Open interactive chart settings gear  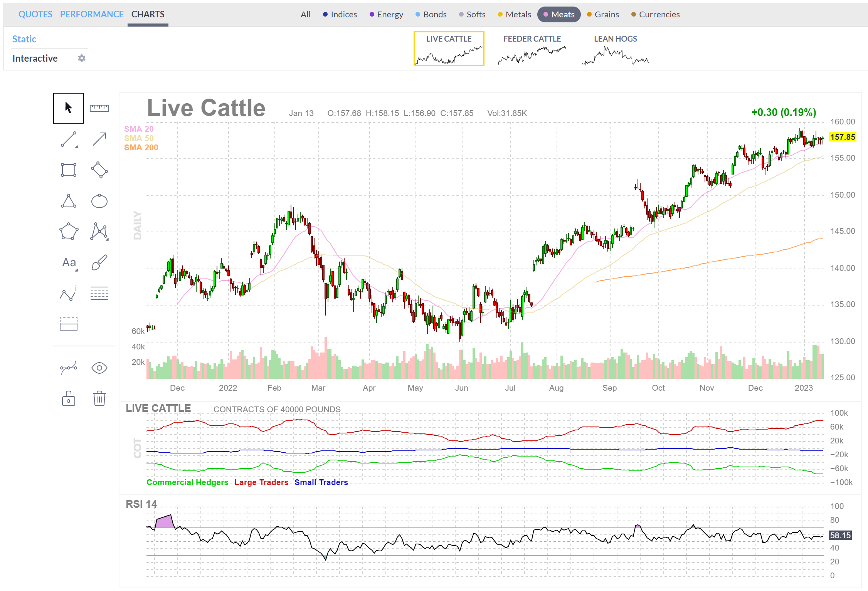point(81,58)
